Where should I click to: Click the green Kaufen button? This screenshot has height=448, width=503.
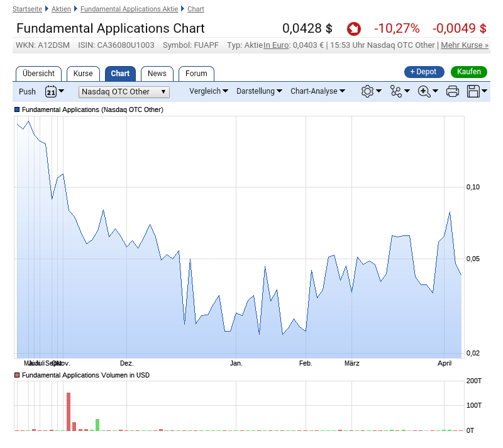[x=468, y=72]
